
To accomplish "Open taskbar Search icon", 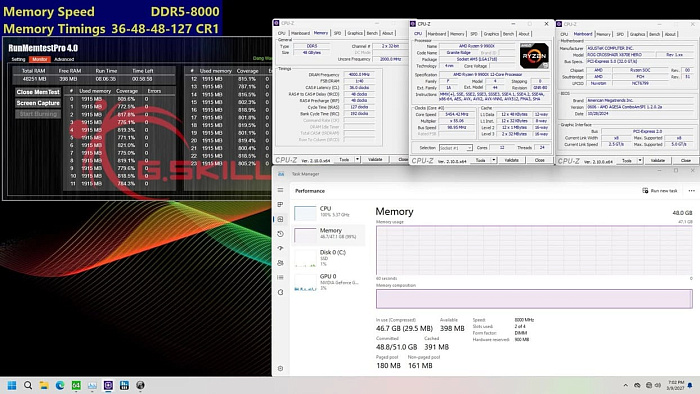I will [x=28, y=385].
